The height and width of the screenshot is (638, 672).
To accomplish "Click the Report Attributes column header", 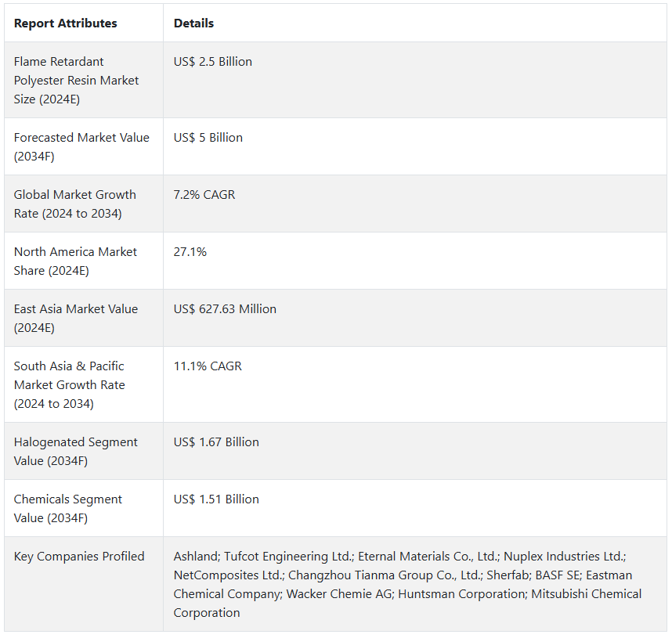I will pos(66,23).
